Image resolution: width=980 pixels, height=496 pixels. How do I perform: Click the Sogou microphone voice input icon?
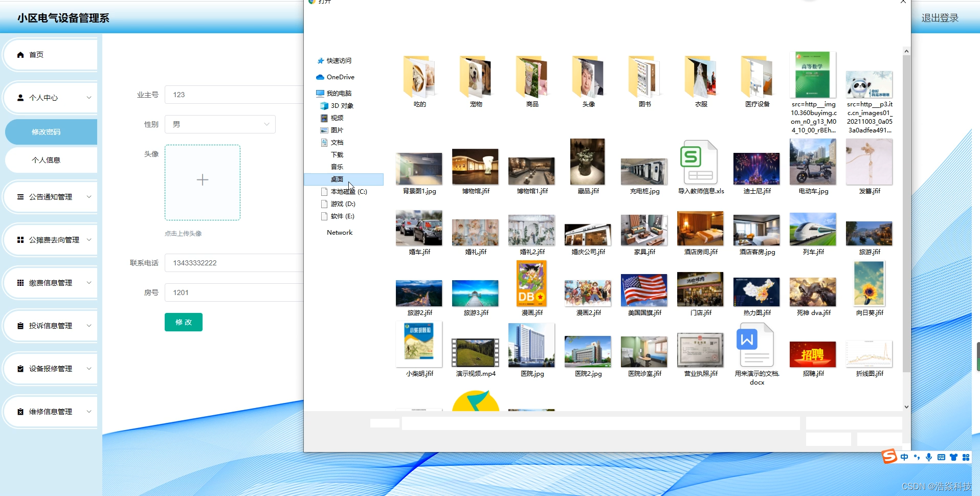(929, 457)
